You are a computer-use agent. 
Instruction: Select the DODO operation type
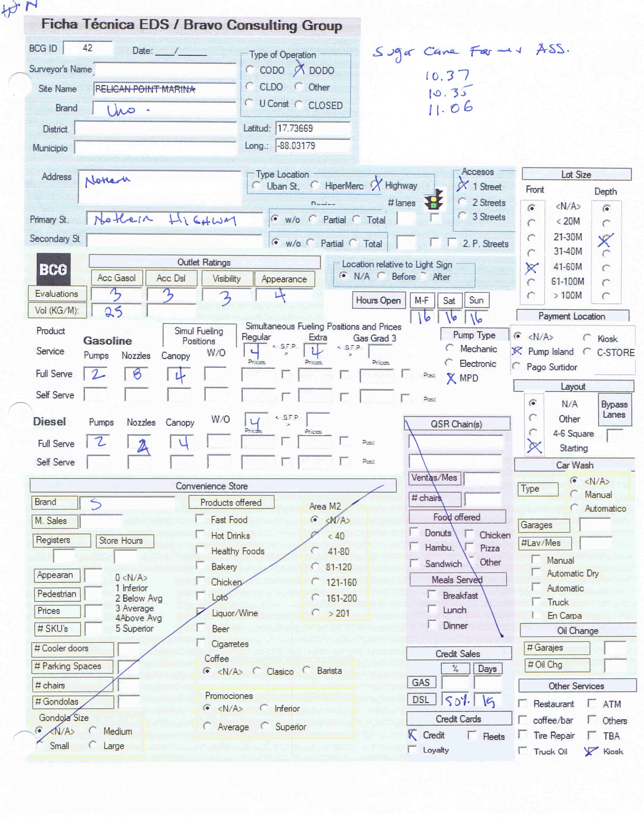point(299,70)
